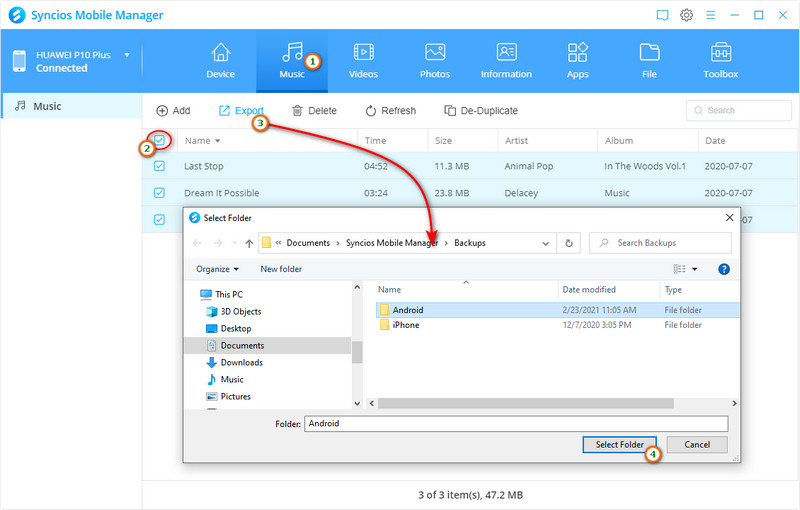Click the Cancel button
This screenshot has height=510, width=800.
[697, 445]
